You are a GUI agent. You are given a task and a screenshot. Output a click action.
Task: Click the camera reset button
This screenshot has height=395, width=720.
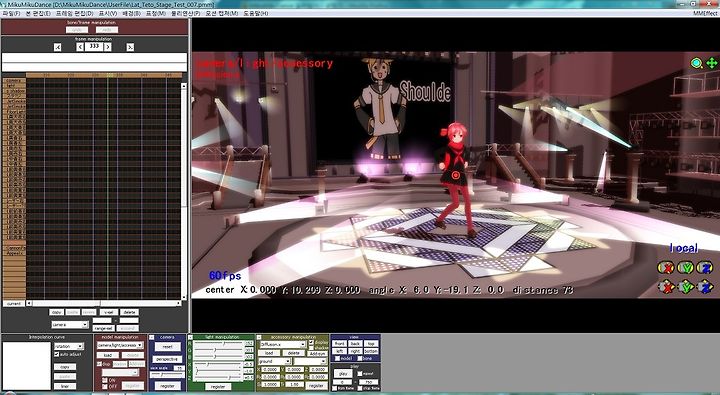click(168, 347)
